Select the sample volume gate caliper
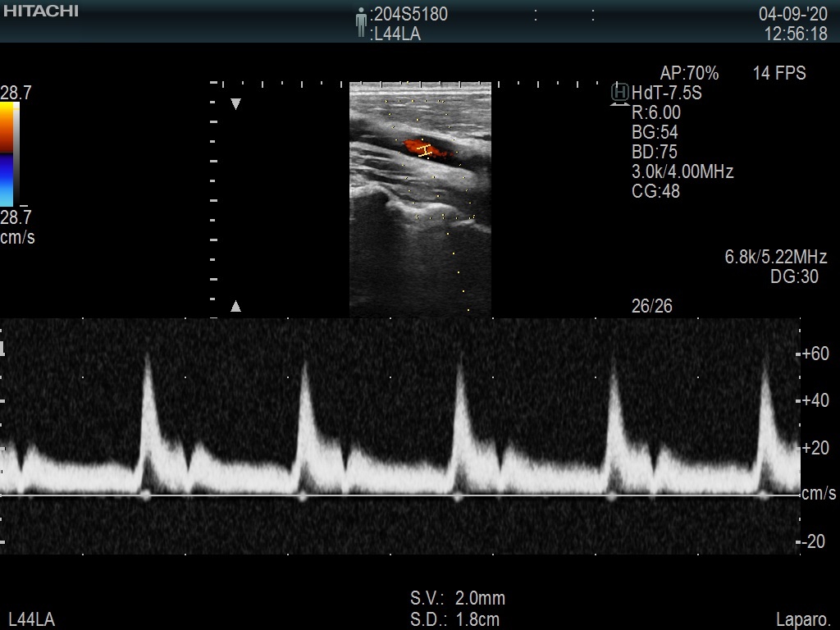Viewport: 840px width, 630px height. pos(425,150)
